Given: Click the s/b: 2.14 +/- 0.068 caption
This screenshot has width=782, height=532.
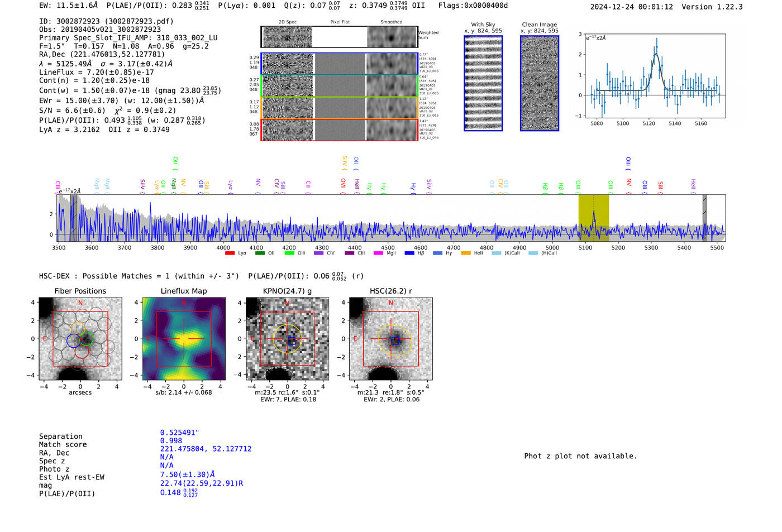Looking at the screenshot, I should pyautogui.click(x=184, y=392).
